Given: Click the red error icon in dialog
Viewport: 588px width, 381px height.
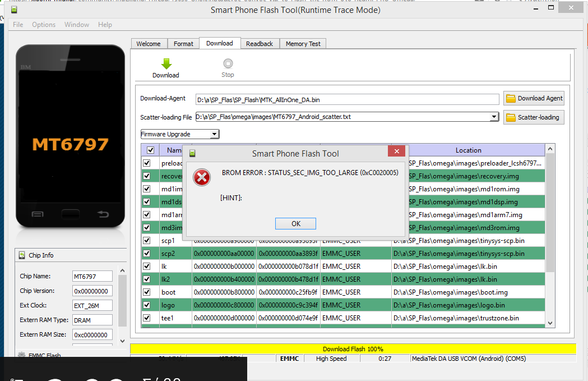Looking at the screenshot, I should (202, 177).
